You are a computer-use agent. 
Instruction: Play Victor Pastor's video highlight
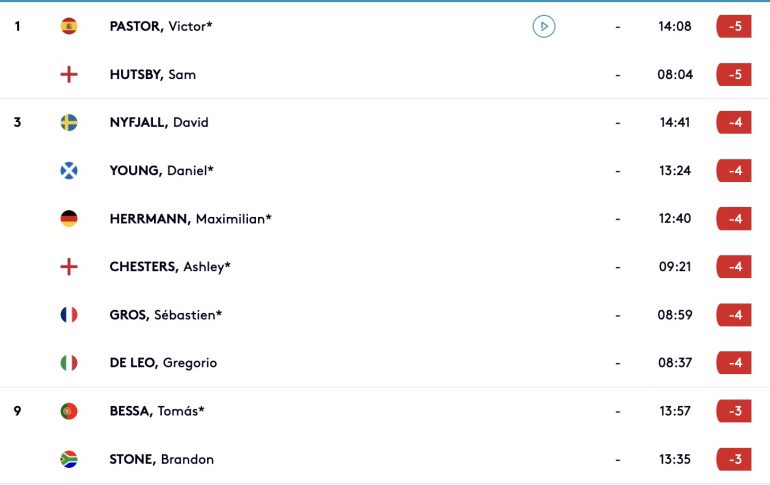click(544, 27)
